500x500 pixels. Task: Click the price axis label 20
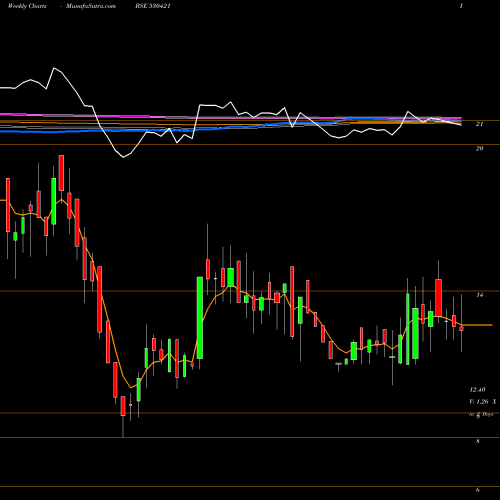click(479, 148)
